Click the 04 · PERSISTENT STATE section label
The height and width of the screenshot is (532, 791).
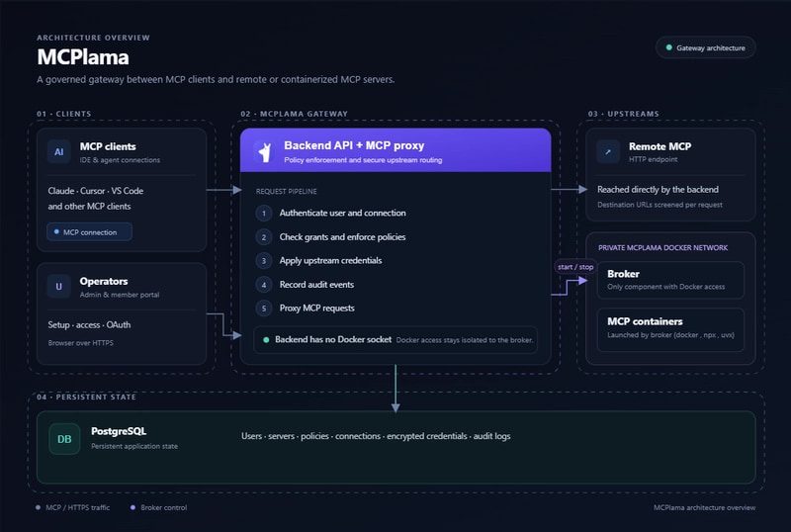point(86,398)
